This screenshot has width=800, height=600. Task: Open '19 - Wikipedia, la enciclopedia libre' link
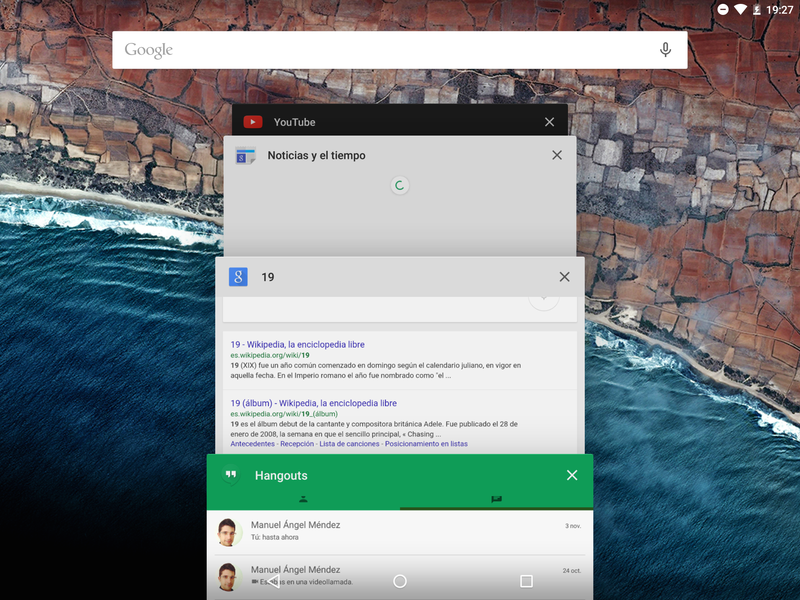coord(297,344)
